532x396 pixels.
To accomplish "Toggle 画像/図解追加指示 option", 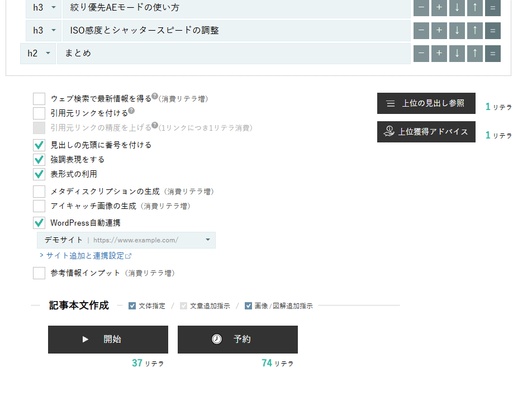I will pyautogui.click(x=248, y=306).
